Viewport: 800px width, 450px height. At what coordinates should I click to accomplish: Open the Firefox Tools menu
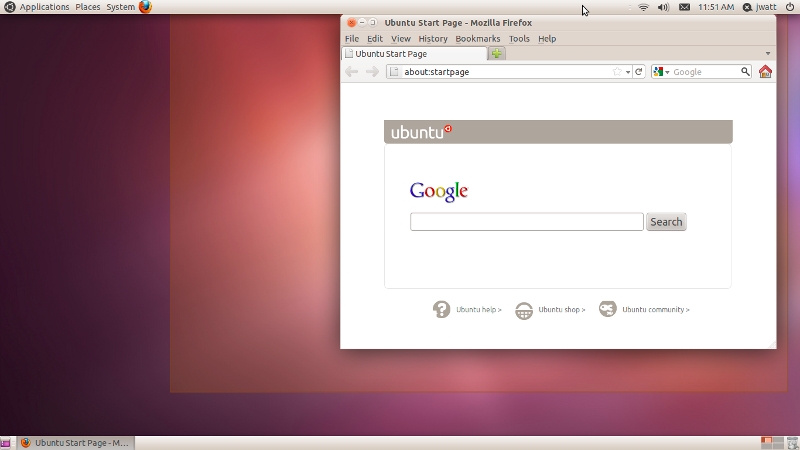coord(519,39)
